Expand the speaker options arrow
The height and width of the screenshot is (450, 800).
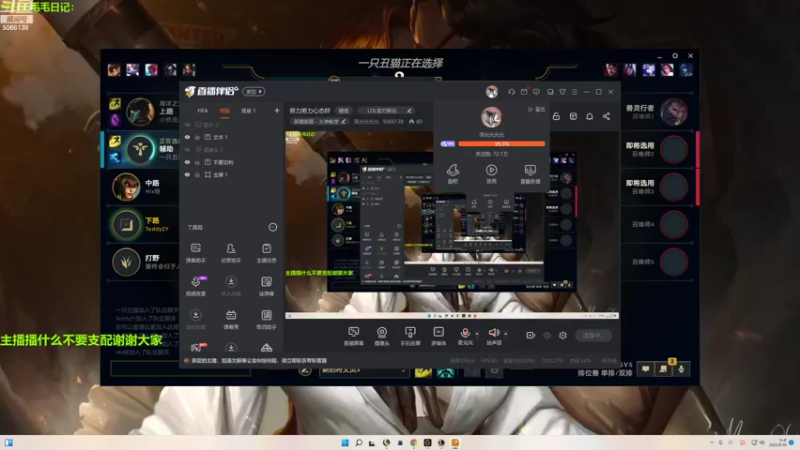tap(506, 334)
